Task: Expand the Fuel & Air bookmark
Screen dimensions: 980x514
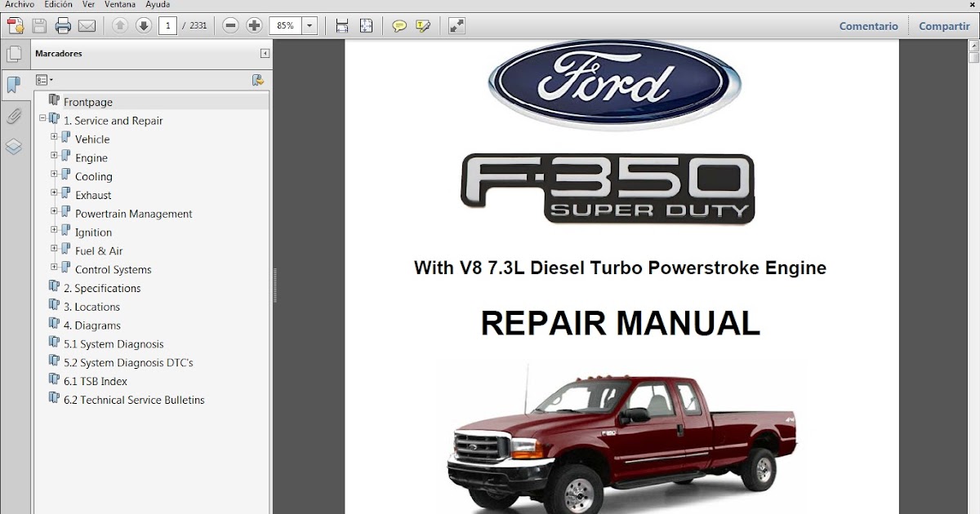Action: tap(54, 249)
